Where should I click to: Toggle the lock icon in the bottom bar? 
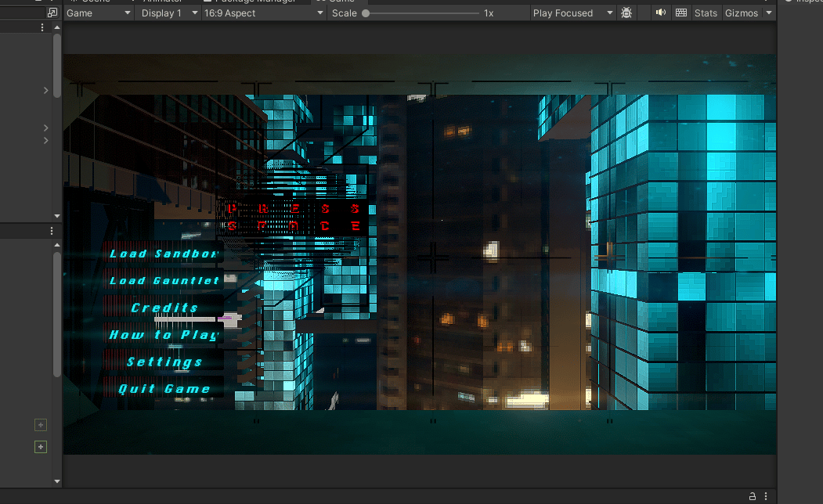click(753, 496)
